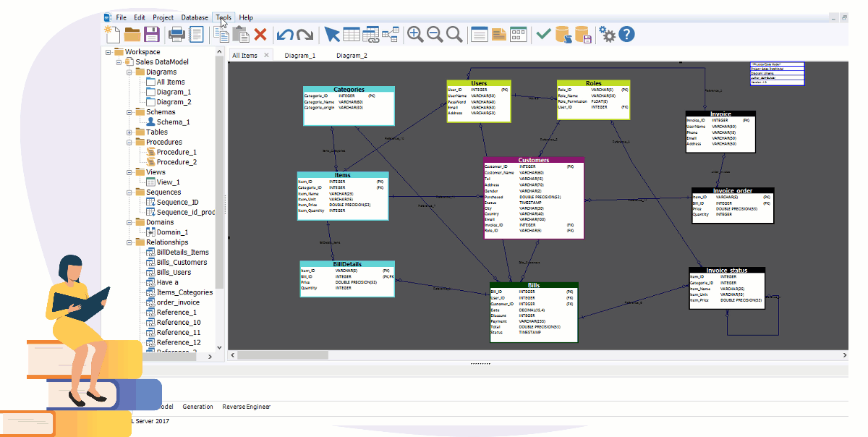The height and width of the screenshot is (437, 868).
Task: Click the Undo arrow icon
Action: coord(285,34)
